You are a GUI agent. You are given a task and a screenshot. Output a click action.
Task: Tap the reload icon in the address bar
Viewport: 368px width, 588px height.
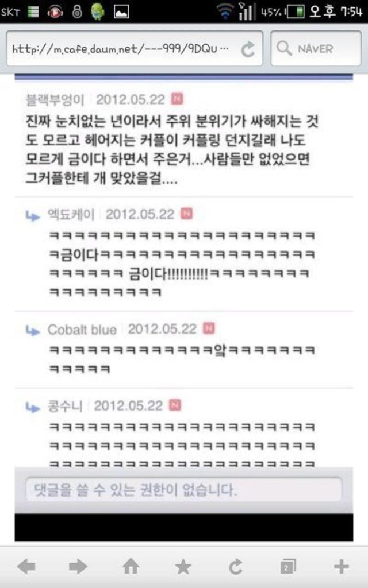pyautogui.click(x=248, y=49)
